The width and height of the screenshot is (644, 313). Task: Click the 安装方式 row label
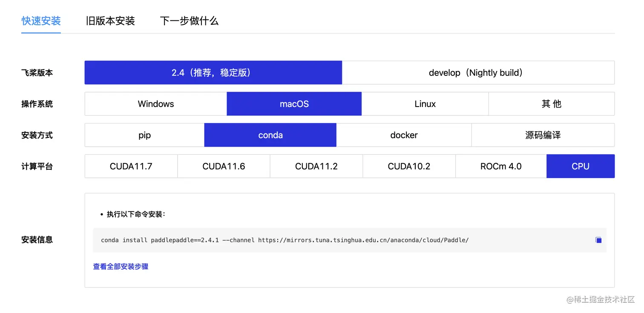pyautogui.click(x=37, y=135)
